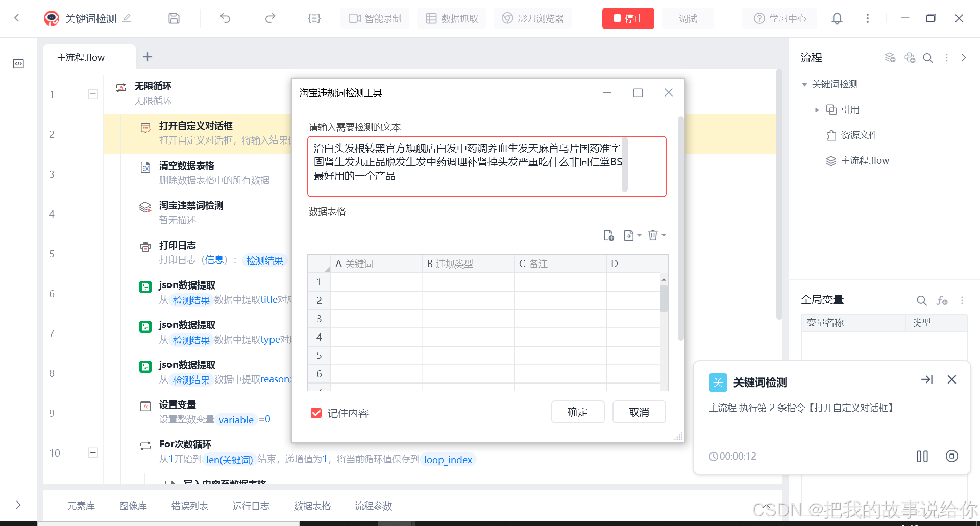Image resolution: width=980 pixels, height=526 pixels.
Task: Close the 关键词检测 run popup
Action: [x=952, y=379]
